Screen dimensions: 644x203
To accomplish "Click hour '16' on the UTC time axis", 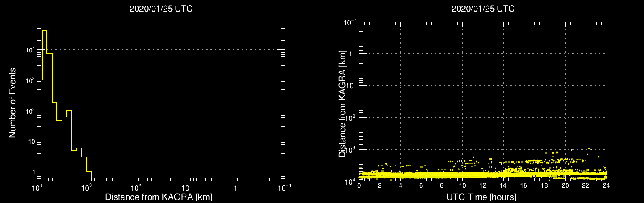I will point(524,186).
